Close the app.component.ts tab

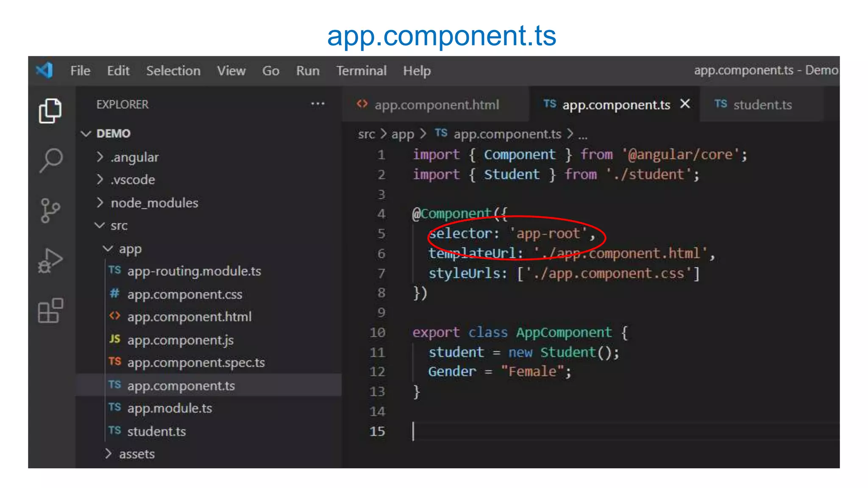pos(685,104)
